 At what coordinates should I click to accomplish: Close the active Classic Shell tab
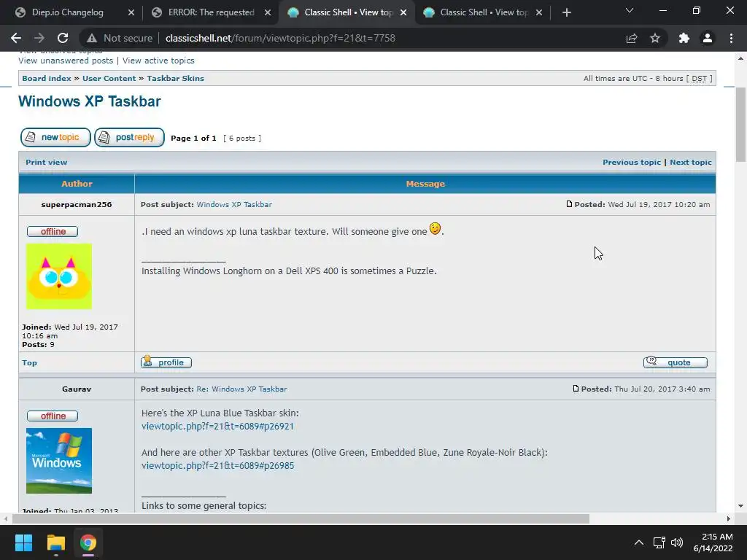(403, 12)
